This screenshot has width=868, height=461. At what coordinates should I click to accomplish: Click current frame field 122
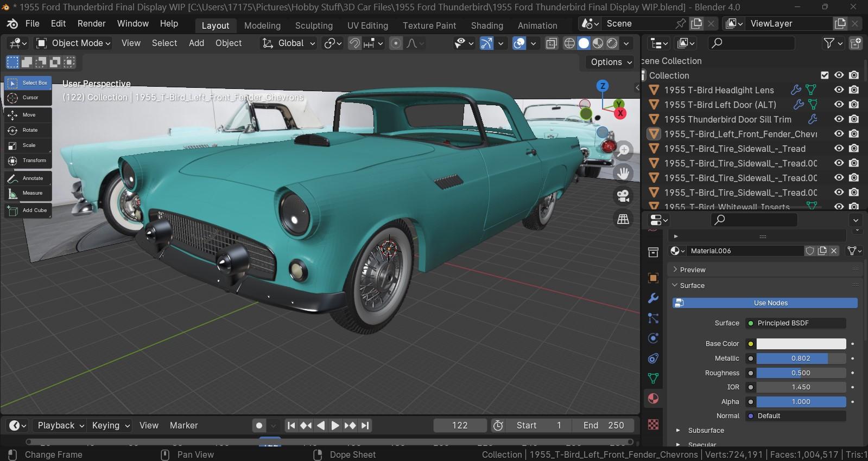460,426
